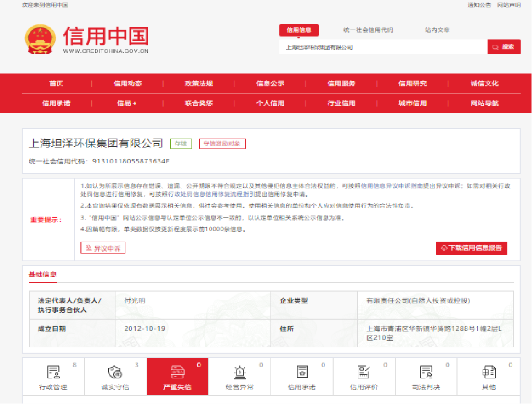
Task: Focus the company name search field
Action: [383, 47]
